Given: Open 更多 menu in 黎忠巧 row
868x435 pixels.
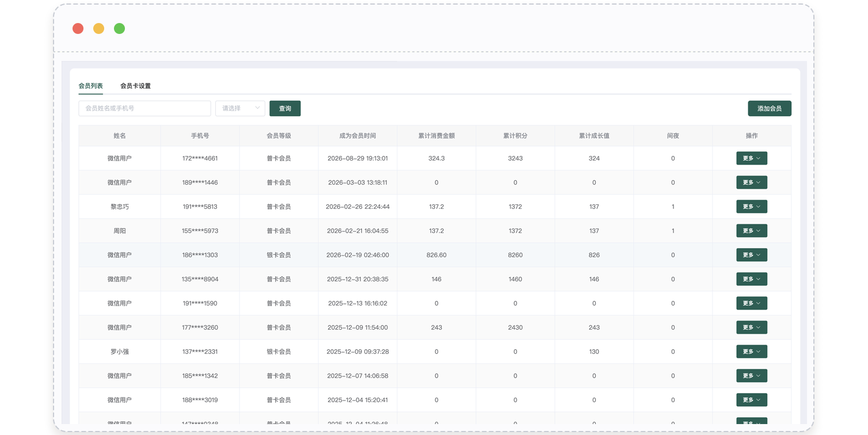Looking at the screenshot, I should point(752,207).
